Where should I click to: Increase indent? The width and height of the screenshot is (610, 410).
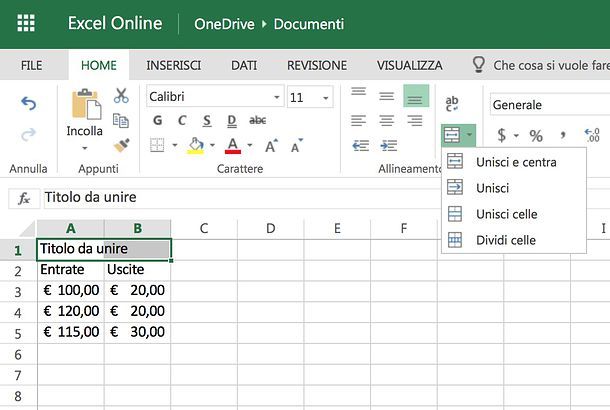(x=389, y=145)
